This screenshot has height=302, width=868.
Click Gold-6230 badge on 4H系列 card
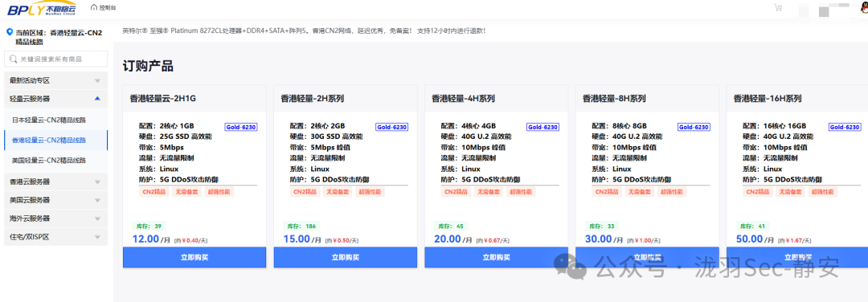click(542, 127)
